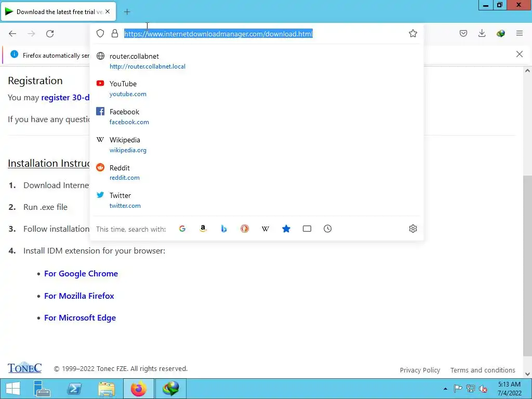Click the Registration heading
532x399 pixels.
35,81
